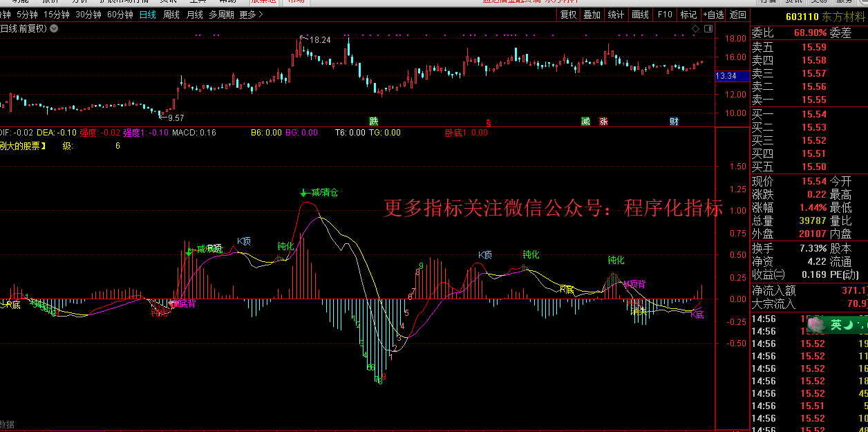
Task: Open the 日线 前复权 dropdown arrow
Action: pos(54,28)
